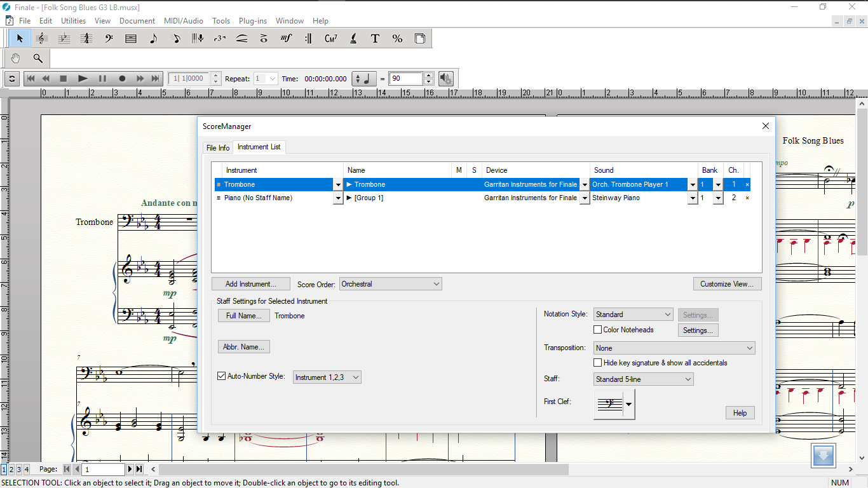Screen dimensions: 868x488
Task: Select the Text tool
Action: pos(375,39)
